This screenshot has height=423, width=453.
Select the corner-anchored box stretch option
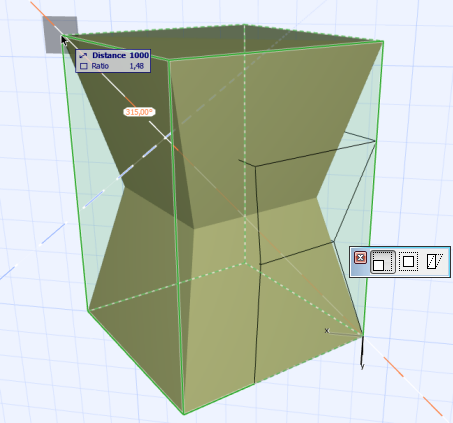pos(383,262)
